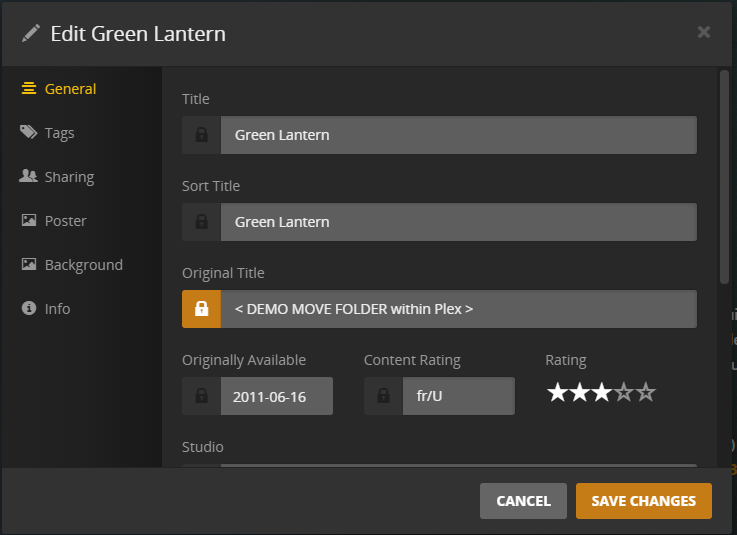737x535 pixels.
Task: Click the Originally Available date field
Action: pos(277,396)
